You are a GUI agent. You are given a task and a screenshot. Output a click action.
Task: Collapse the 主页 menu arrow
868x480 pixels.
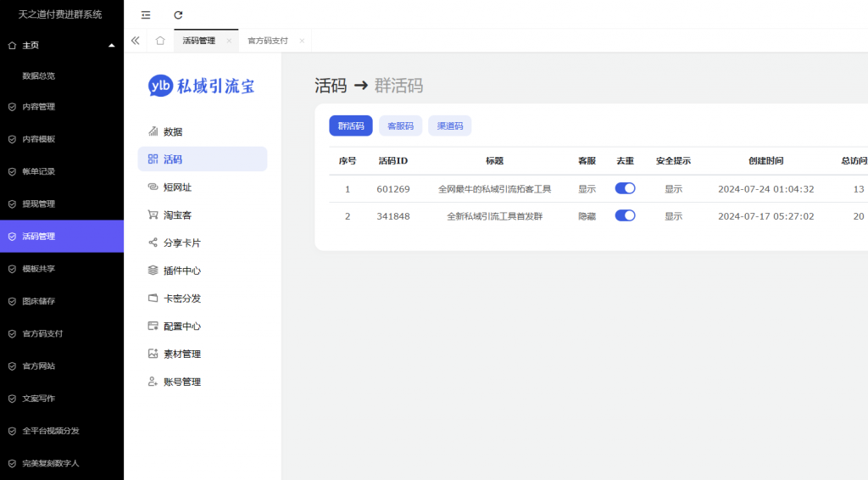point(112,46)
